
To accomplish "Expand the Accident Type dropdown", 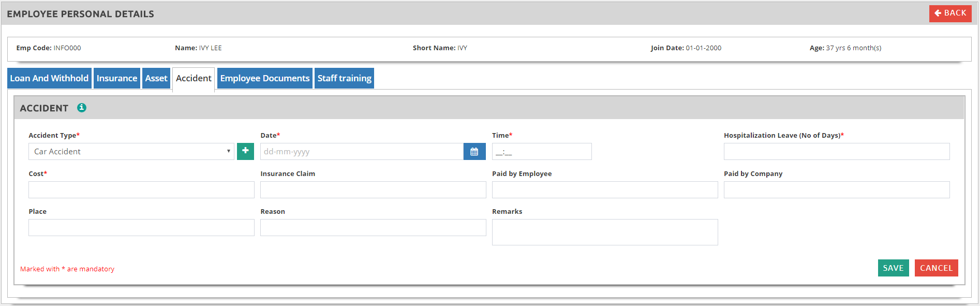I will pos(131,152).
